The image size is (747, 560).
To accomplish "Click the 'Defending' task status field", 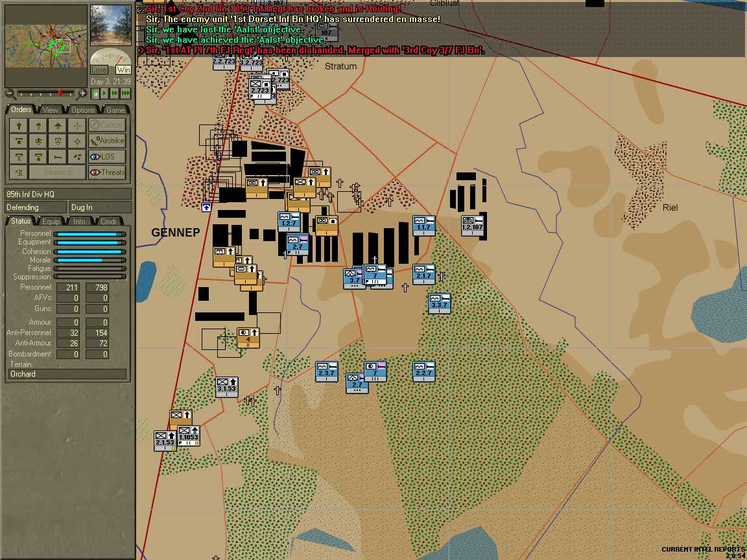I will (36, 207).
